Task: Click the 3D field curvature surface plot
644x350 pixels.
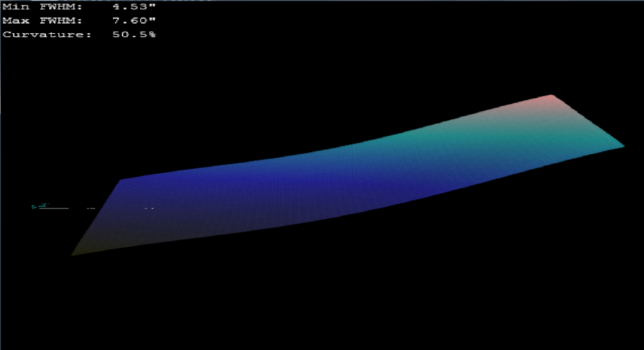Action: coord(347,176)
